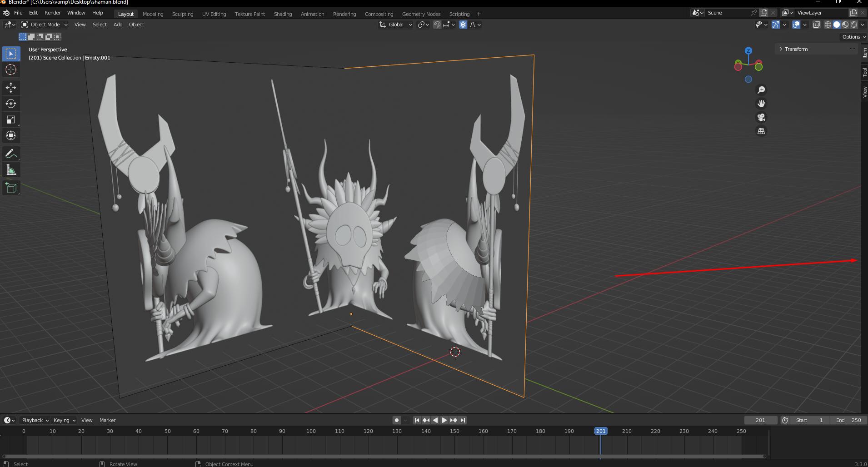Click the blue Z axis on navigation gizmo
The image size is (868, 467).
point(748,50)
